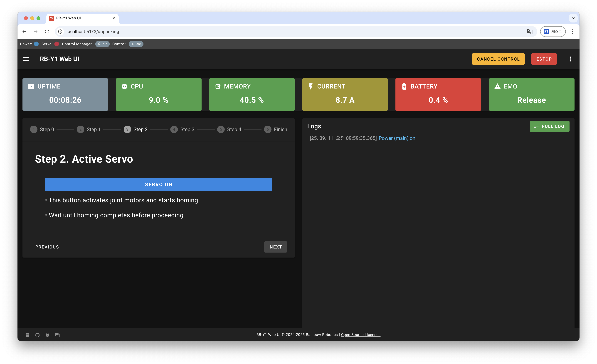Open the Chrome three-dot browser menu

coord(572,32)
